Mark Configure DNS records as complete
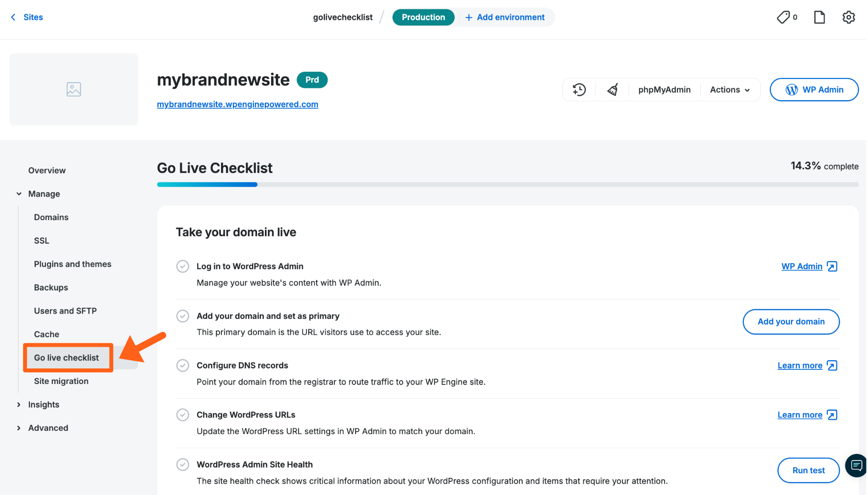 click(x=183, y=365)
